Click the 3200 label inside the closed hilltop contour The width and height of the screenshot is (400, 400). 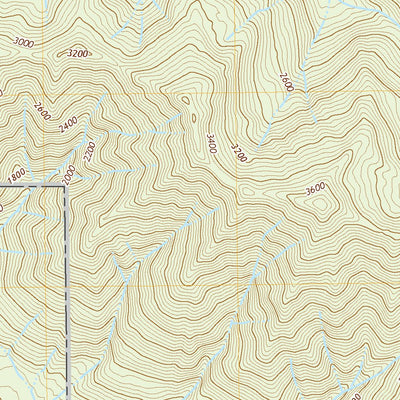coord(77,53)
